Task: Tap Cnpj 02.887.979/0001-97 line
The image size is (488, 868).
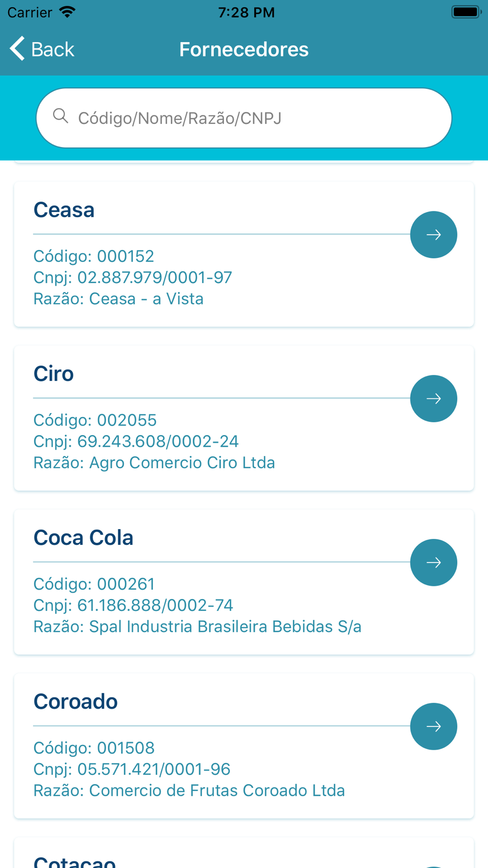Action: tap(133, 277)
